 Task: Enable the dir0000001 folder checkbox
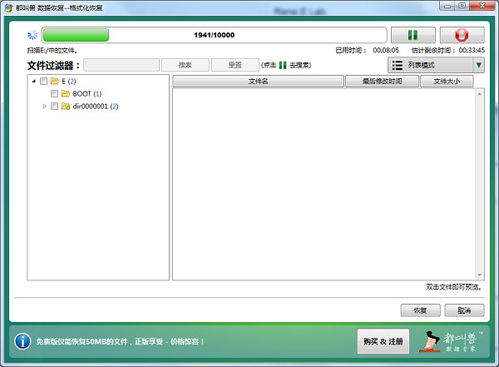(54, 106)
